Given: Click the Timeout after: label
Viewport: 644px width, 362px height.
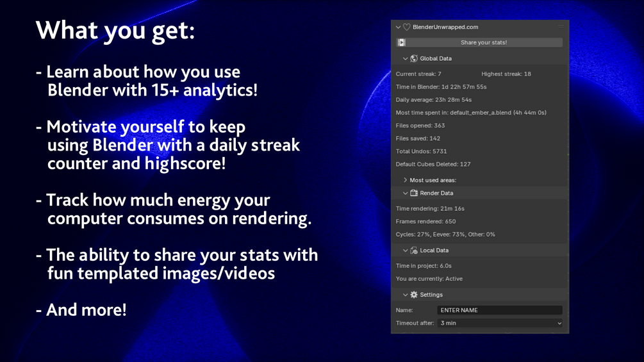Looking at the screenshot, I should (415, 323).
